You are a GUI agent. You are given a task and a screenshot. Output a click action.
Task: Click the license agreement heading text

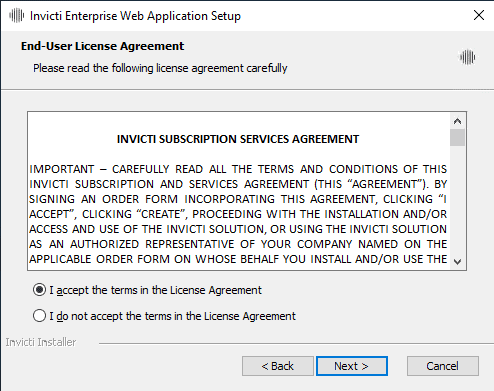click(x=238, y=139)
